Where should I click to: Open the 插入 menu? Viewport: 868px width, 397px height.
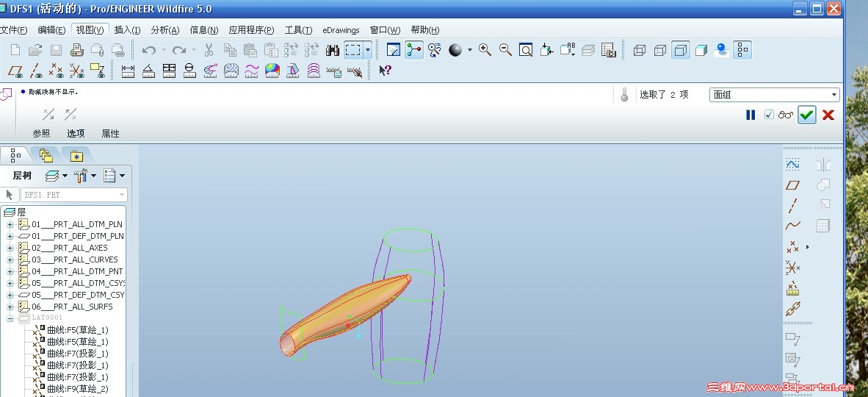coord(127,30)
